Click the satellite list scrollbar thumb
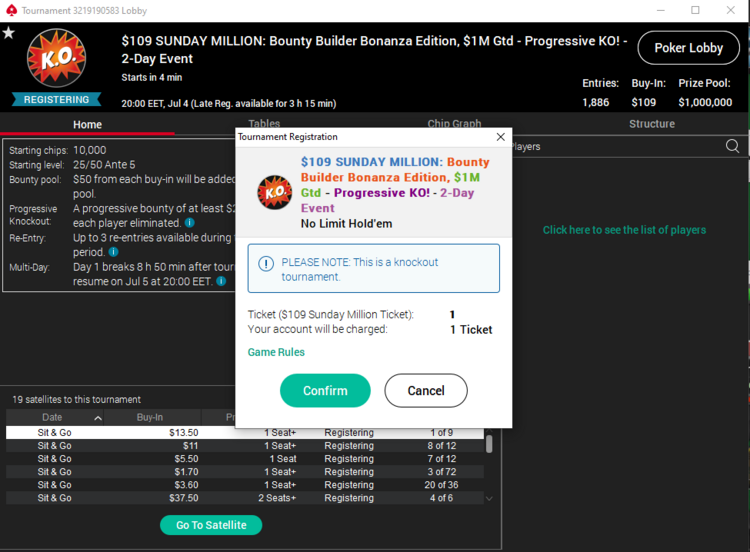 point(489,443)
